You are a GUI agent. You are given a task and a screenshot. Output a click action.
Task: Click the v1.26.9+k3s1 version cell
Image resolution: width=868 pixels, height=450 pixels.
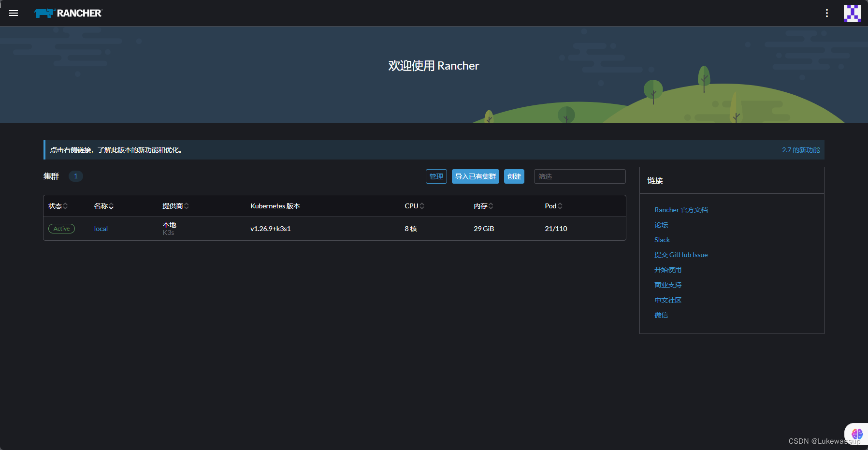(x=270, y=229)
